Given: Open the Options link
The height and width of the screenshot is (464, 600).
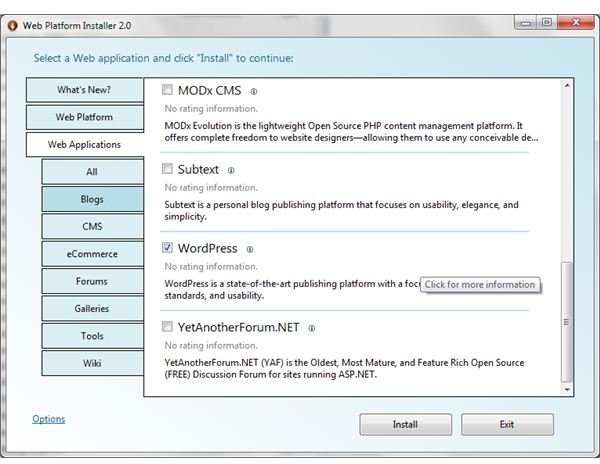Looking at the screenshot, I should [49, 419].
